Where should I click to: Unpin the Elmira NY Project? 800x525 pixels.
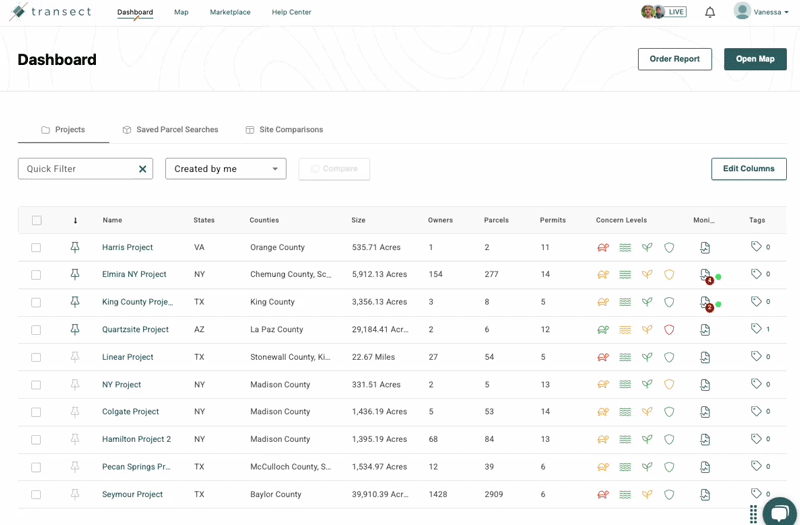tap(75, 274)
